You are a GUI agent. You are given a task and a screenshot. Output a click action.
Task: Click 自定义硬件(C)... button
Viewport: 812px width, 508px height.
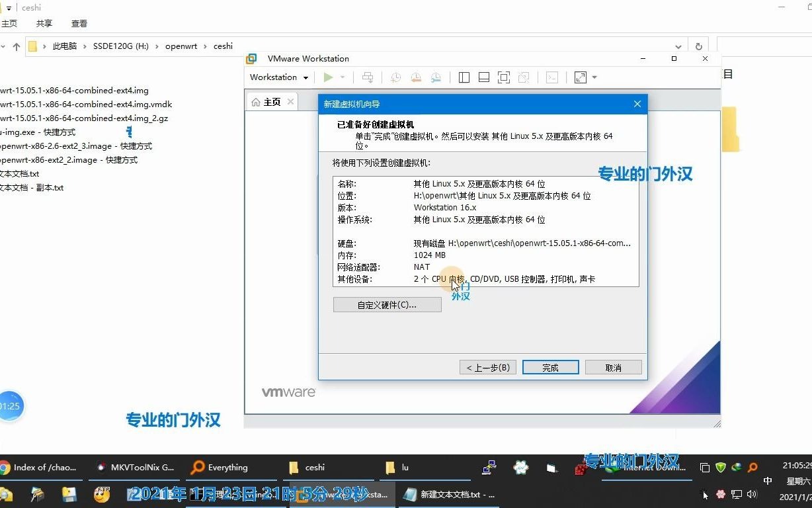pyautogui.click(x=387, y=305)
